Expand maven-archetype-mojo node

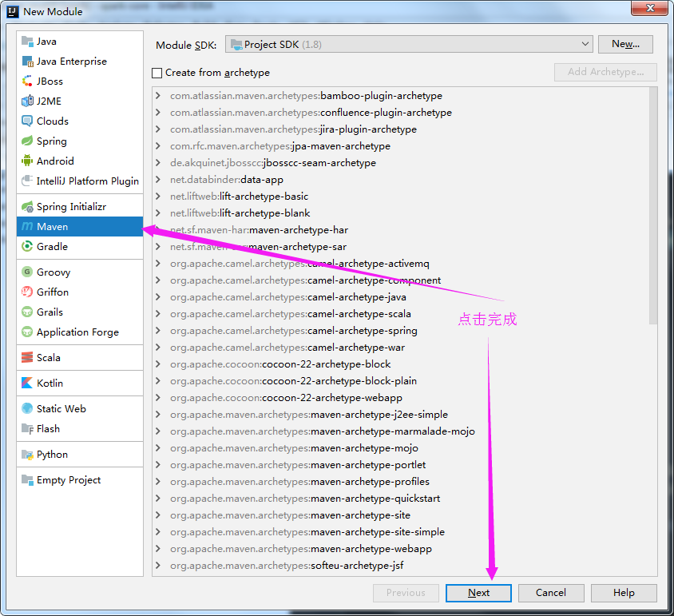pyautogui.click(x=158, y=447)
